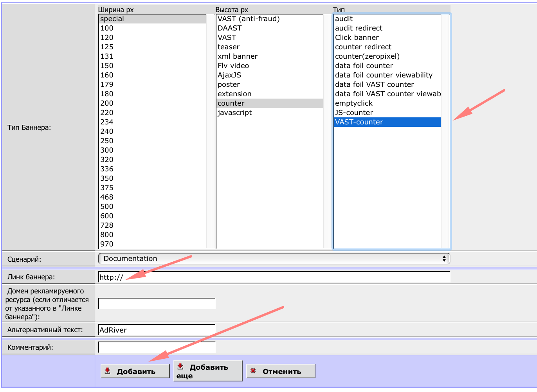The width and height of the screenshot is (537, 392).
Task: Choose 'poster' in the height list
Action: [x=270, y=85]
